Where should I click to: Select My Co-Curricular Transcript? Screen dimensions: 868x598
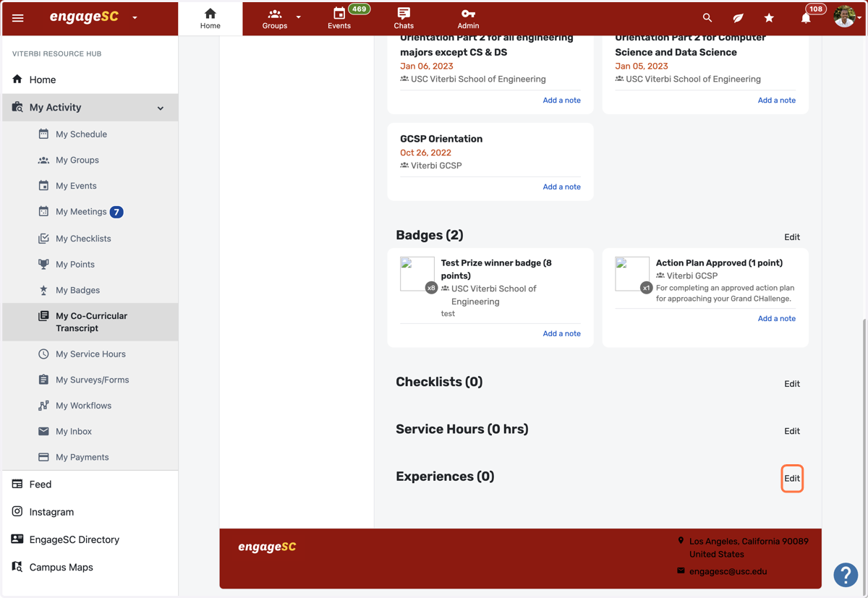[90, 322]
